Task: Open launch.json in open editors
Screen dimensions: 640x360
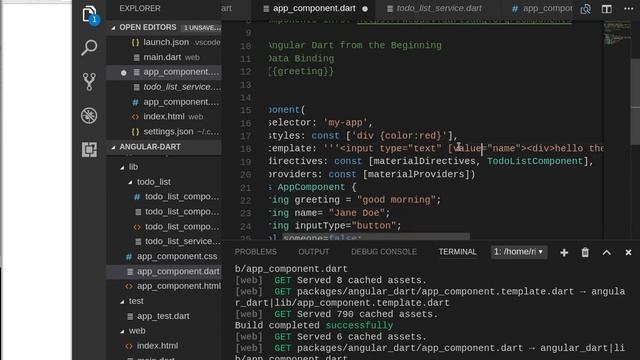Action: (164, 42)
